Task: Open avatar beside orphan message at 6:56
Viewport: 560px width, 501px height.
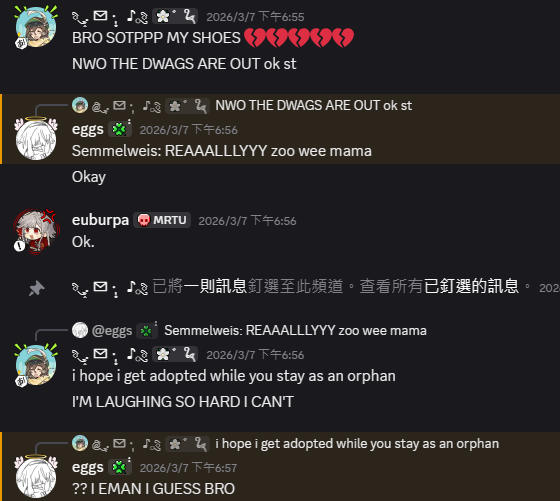Action: (36, 365)
